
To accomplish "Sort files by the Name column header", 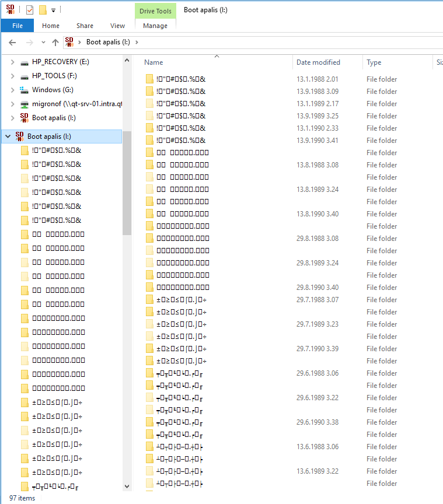I will pos(154,62).
